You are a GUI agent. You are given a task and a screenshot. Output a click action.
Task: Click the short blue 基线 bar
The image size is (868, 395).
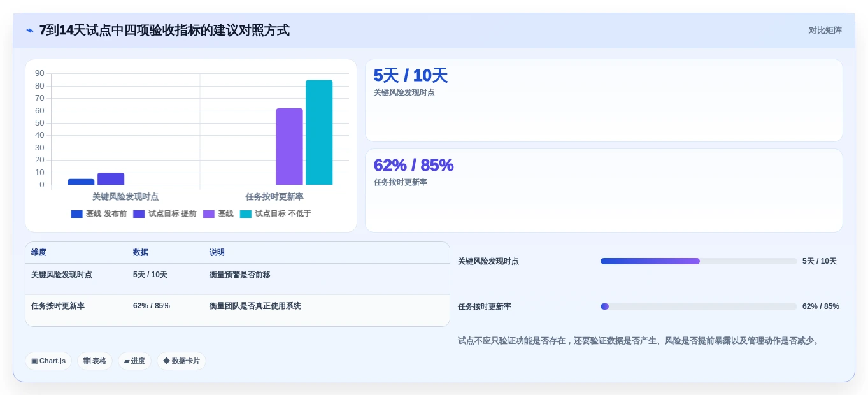(x=81, y=182)
